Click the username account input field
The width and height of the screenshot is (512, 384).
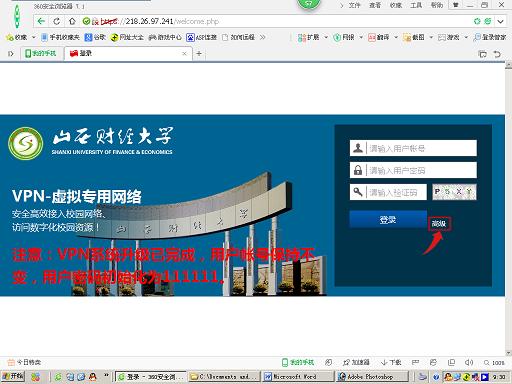click(x=413, y=148)
